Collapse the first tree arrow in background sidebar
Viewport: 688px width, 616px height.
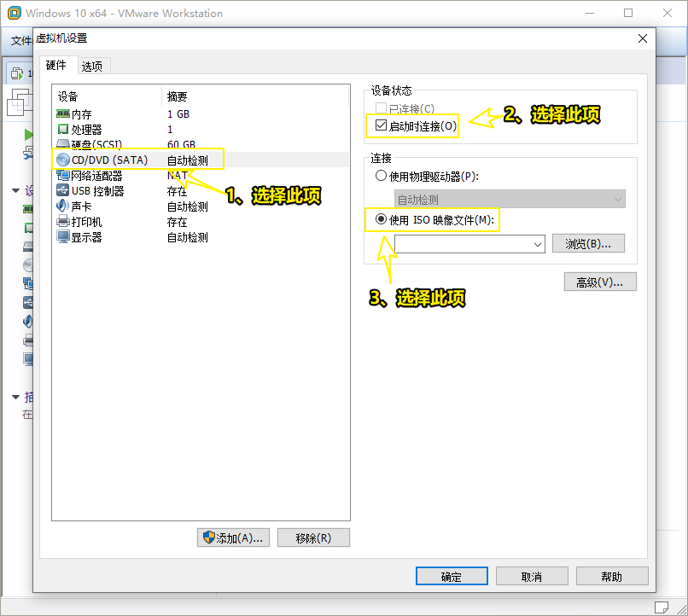coord(16,190)
